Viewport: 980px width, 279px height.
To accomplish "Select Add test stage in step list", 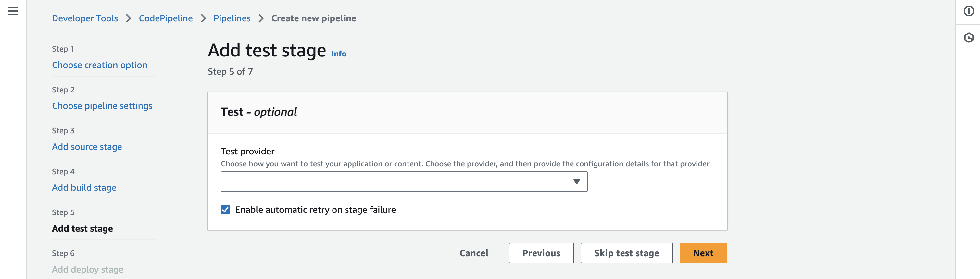I will pyautogui.click(x=82, y=228).
